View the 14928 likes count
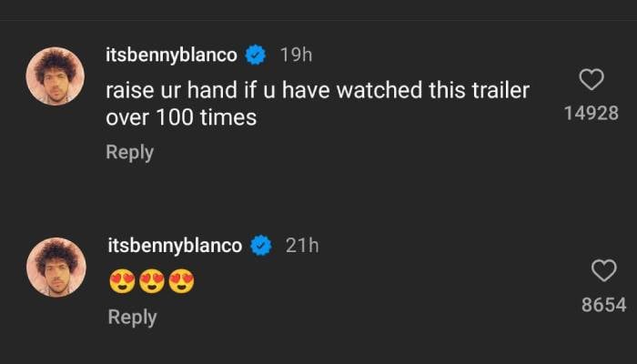The width and height of the screenshot is (637, 364). tap(591, 114)
